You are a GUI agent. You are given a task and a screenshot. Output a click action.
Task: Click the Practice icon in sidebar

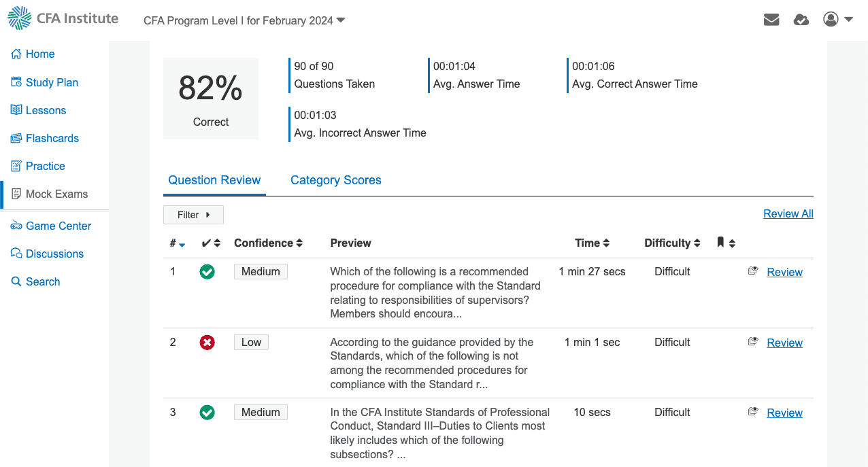point(16,166)
